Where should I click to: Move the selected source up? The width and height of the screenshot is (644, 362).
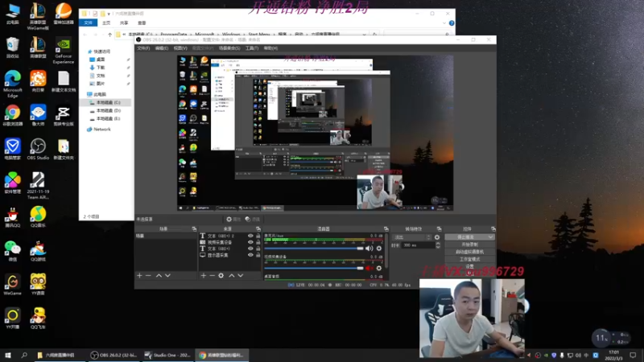click(232, 275)
